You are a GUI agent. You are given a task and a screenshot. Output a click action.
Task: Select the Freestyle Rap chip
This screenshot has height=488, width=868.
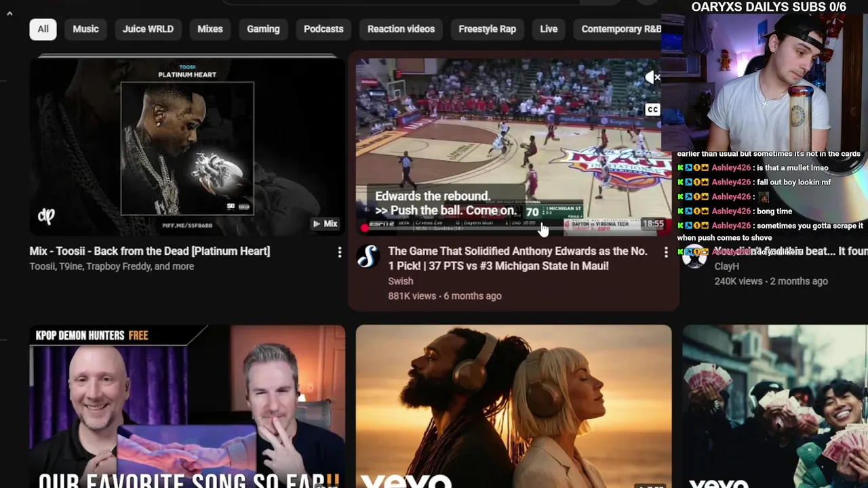(487, 29)
